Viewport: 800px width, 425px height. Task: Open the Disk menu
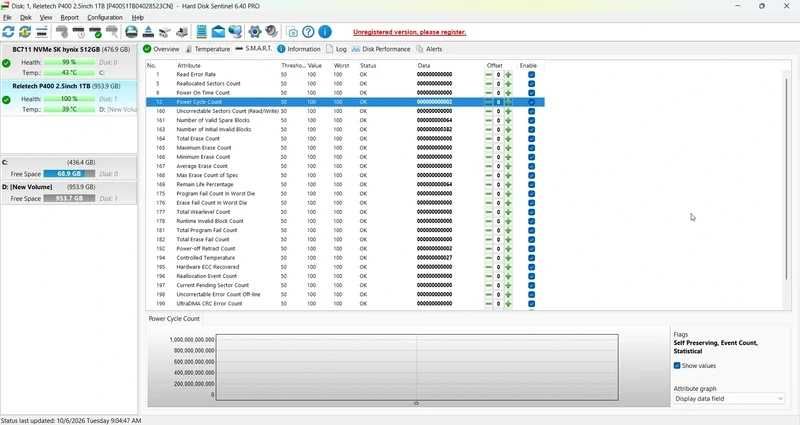[x=26, y=17]
